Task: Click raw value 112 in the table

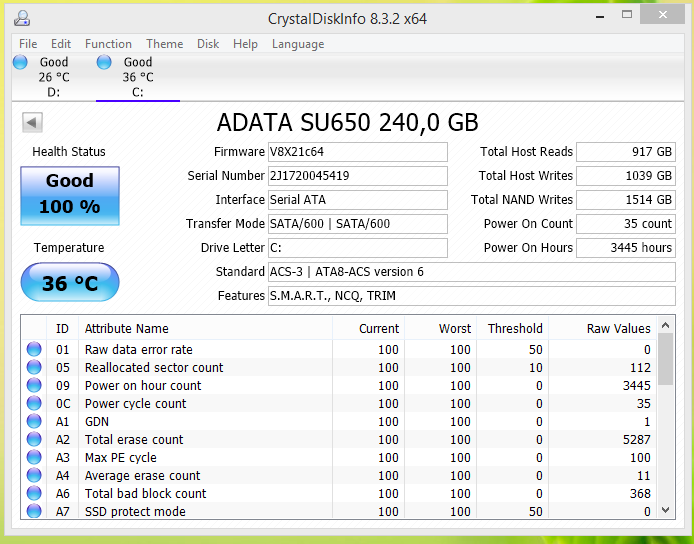Action: click(x=640, y=367)
